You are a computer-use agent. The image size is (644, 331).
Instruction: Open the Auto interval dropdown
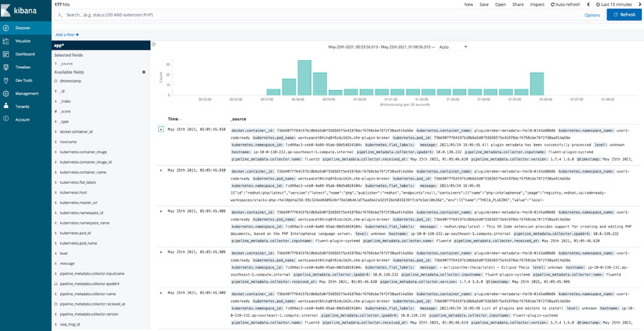(453, 47)
